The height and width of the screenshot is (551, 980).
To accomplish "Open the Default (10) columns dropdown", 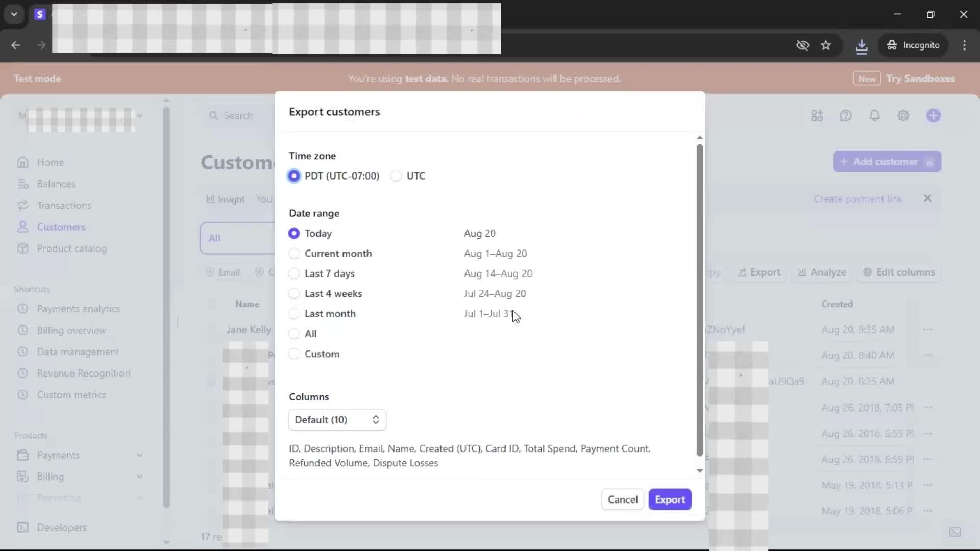I will coord(337,420).
